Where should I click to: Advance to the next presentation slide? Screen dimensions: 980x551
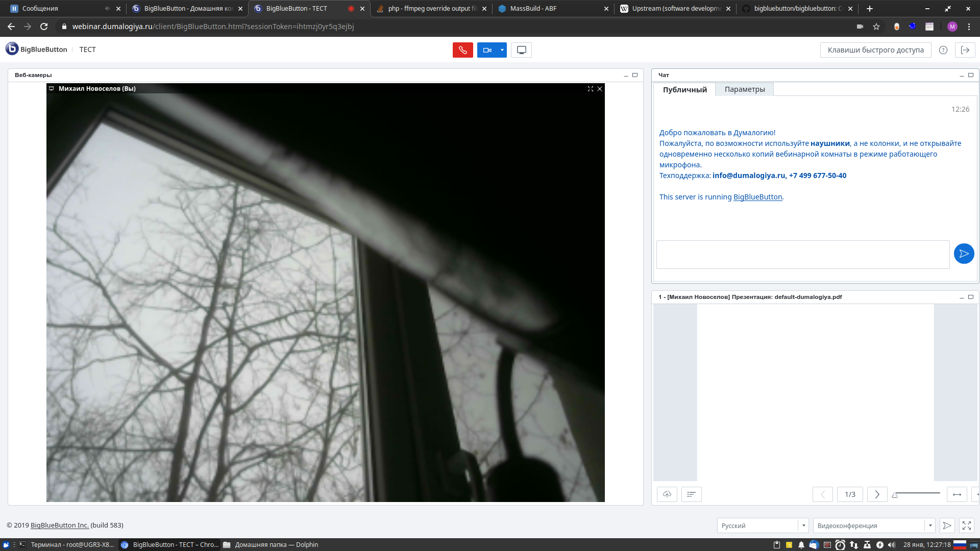click(877, 494)
